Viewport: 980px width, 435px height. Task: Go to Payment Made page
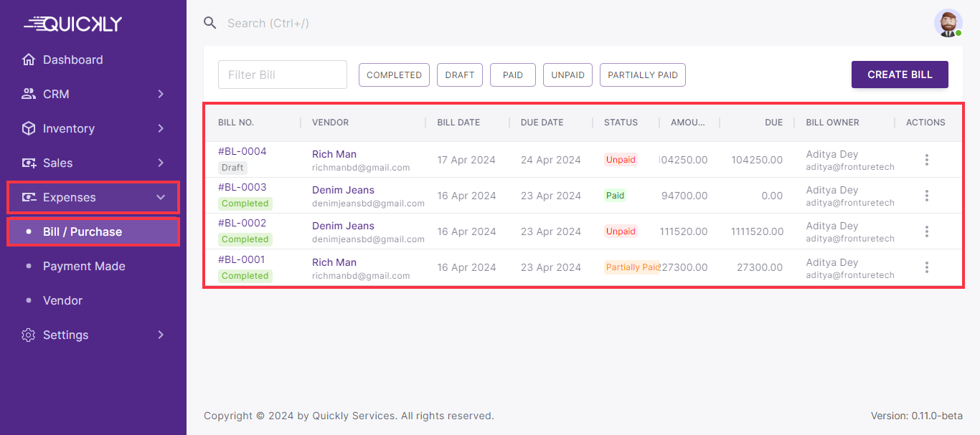pos(84,266)
